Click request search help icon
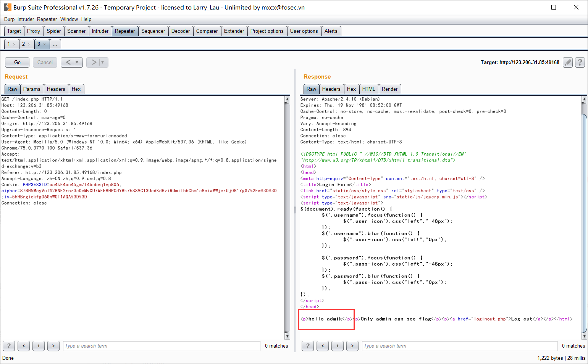Screen dimensions: 588x364 click(x=9, y=346)
